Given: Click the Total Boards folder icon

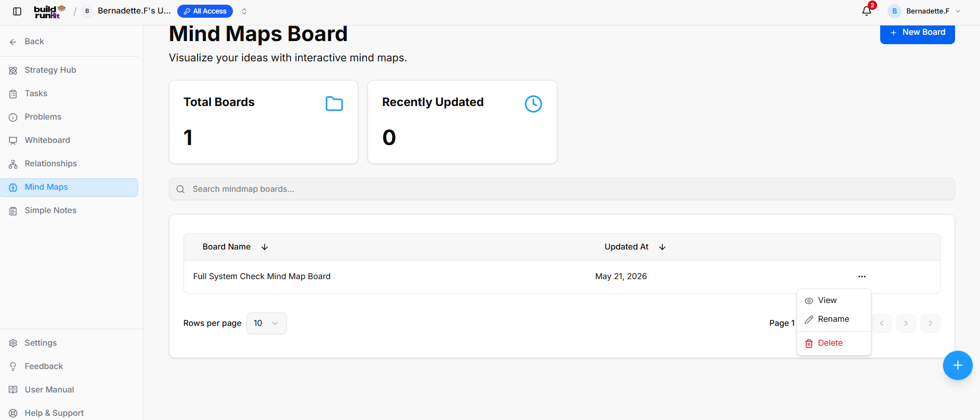Looking at the screenshot, I should 334,103.
